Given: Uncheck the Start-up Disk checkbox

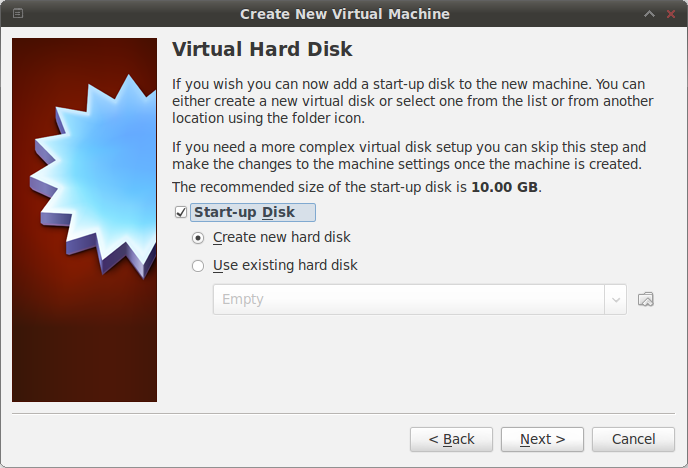Looking at the screenshot, I should point(181,212).
